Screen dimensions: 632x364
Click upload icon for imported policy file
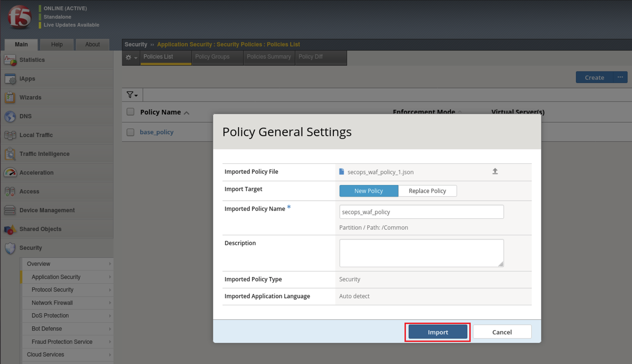coord(495,171)
